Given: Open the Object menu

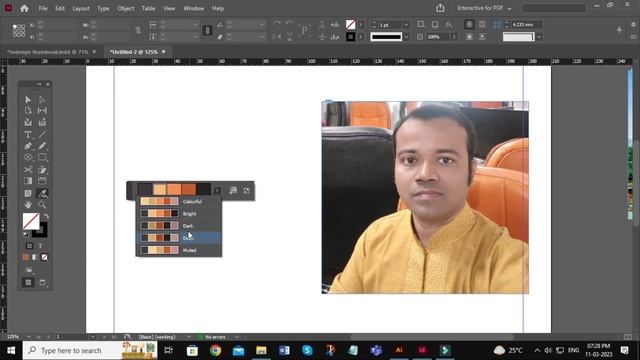Looking at the screenshot, I should (x=125, y=8).
